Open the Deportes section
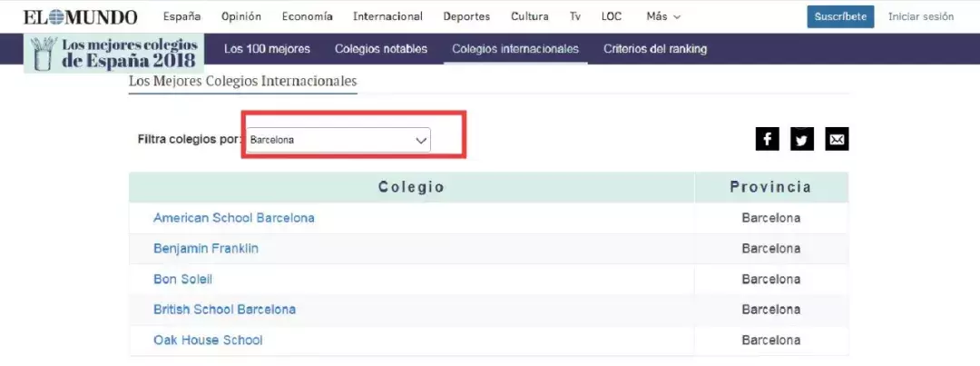The width and height of the screenshot is (980, 366). pyautogui.click(x=466, y=17)
